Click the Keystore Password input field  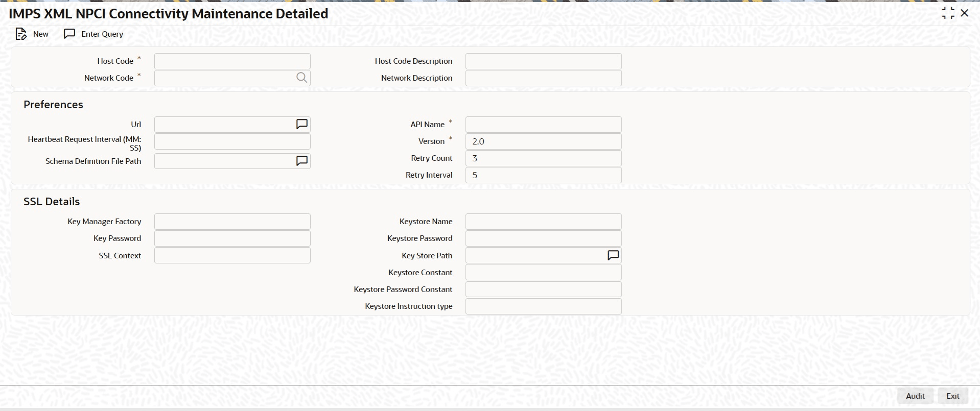click(x=544, y=238)
